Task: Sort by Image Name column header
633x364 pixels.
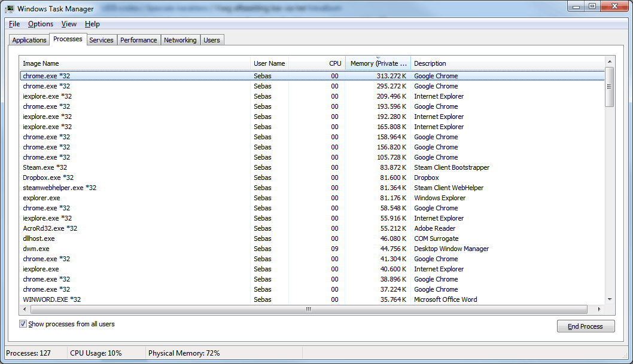Action: [x=135, y=63]
